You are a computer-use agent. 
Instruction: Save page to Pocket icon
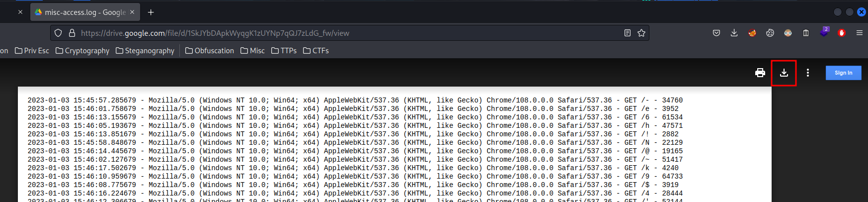click(x=716, y=33)
